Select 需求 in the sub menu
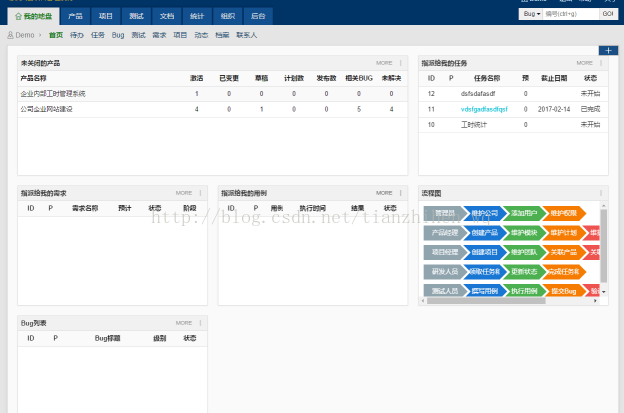The width and height of the screenshot is (624, 413). 159,35
